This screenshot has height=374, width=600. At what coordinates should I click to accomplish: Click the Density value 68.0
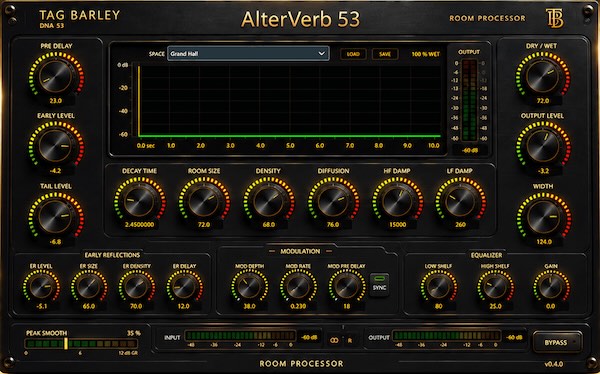pos(268,225)
